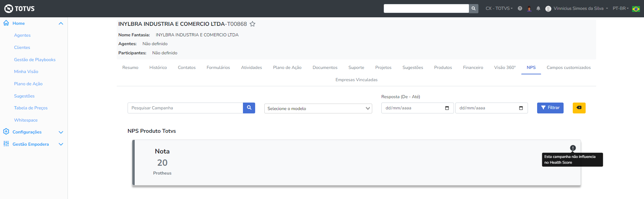
Task: Click the top global search field
Action: click(426, 8)
